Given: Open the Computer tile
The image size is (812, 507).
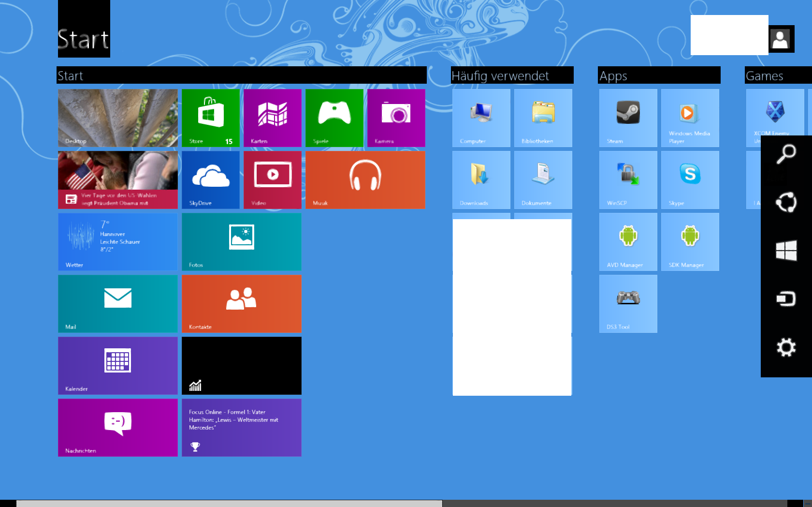Looking at the screenshot, I should [481, 118].
